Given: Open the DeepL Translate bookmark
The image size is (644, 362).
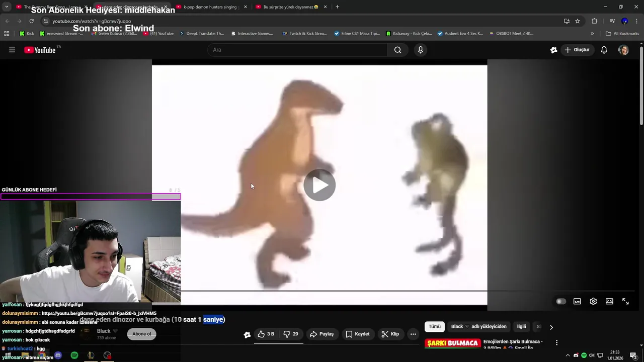Looking at the screenshot, I should (x=201, y=34).
